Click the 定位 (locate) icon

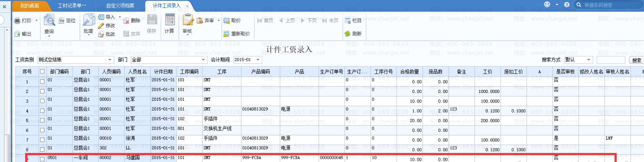click(61, 21)
